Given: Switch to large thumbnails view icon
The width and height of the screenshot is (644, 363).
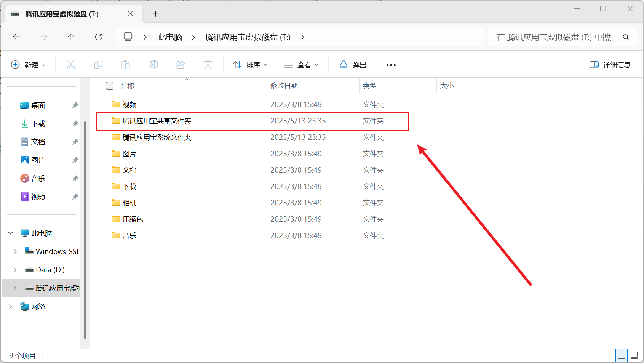Looking at the screenshot, I should pyautogui.click(x=634, y=355).
